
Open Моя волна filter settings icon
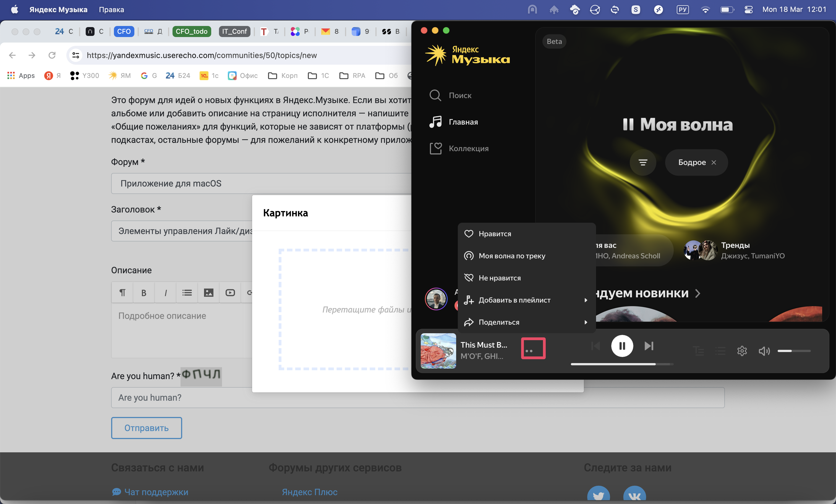642,162
